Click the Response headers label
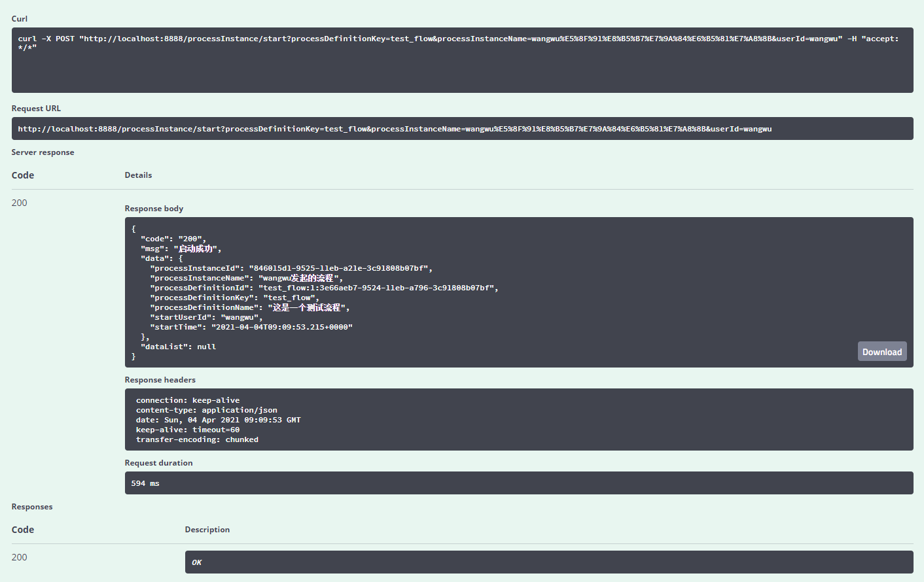924x582 pixels. pyautogui.click(x=160, y=380)
